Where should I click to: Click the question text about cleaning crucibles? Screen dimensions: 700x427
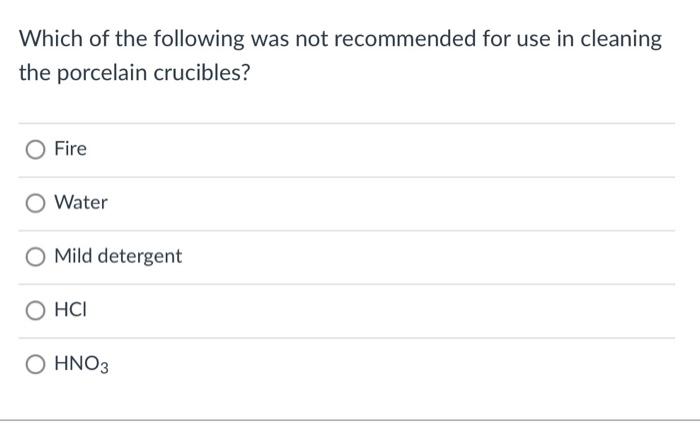pos(340,55)
